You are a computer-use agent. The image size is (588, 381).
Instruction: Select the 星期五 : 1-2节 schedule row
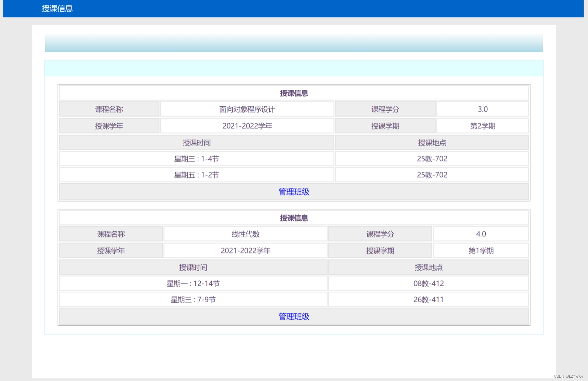coord(196,174)
